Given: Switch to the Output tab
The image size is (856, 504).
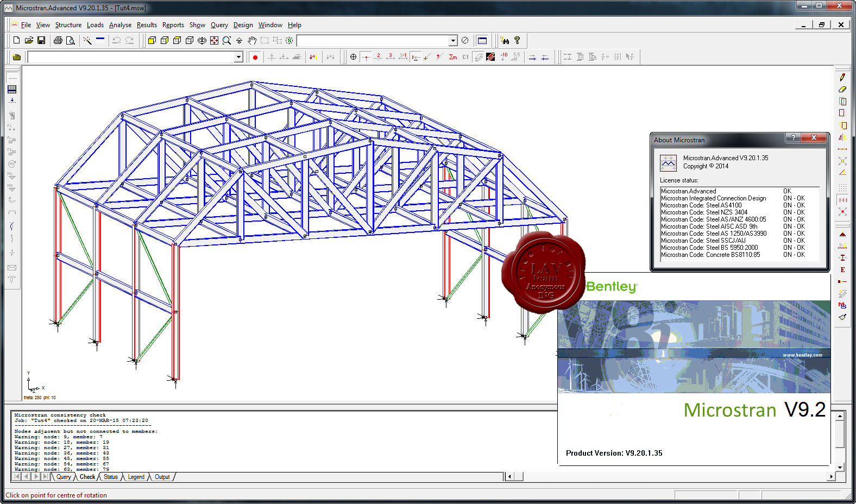Looking at the screenshot, I should [x=162, y=477].
